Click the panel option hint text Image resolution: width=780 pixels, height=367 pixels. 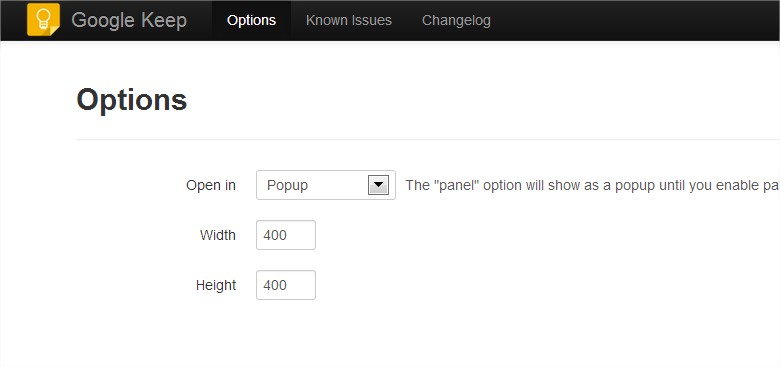(x=592, y=185)
